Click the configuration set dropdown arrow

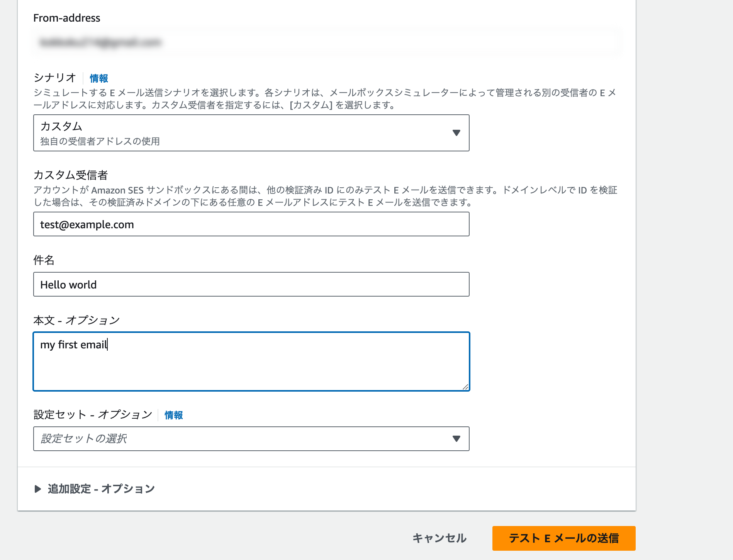[x=456, y=439]
